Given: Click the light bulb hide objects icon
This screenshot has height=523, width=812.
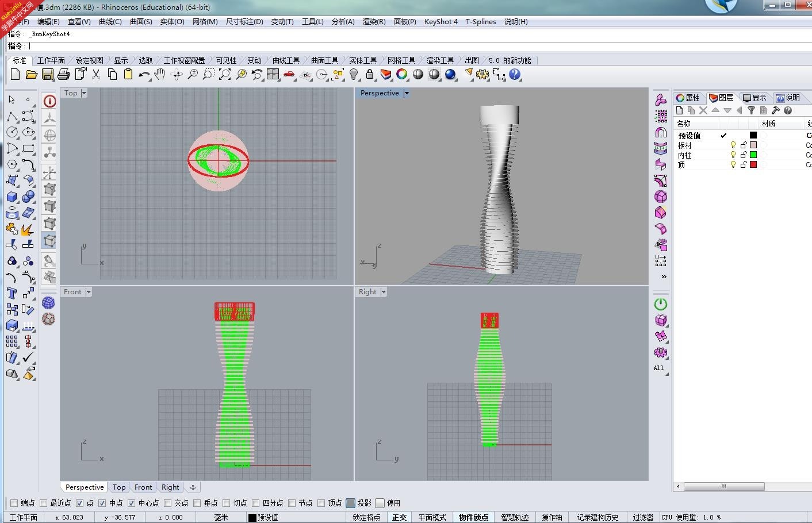Looking at the screenshot, I should coord(354,74).
